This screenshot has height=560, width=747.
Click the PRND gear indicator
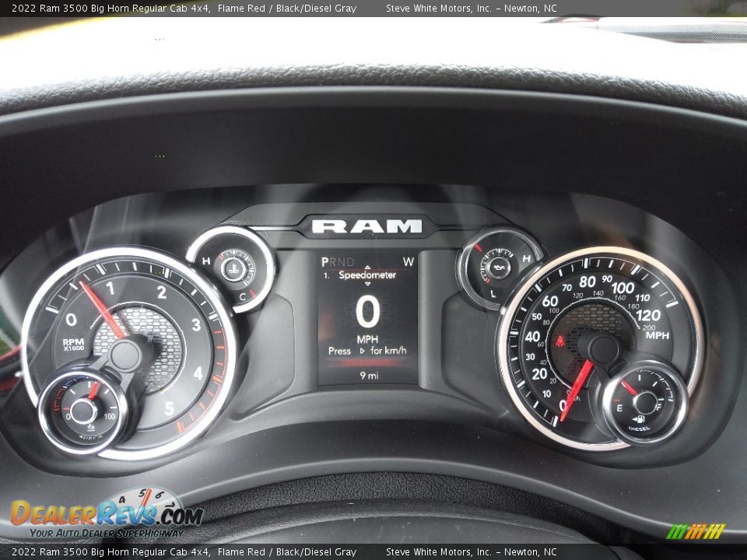[x=338, y=262]
